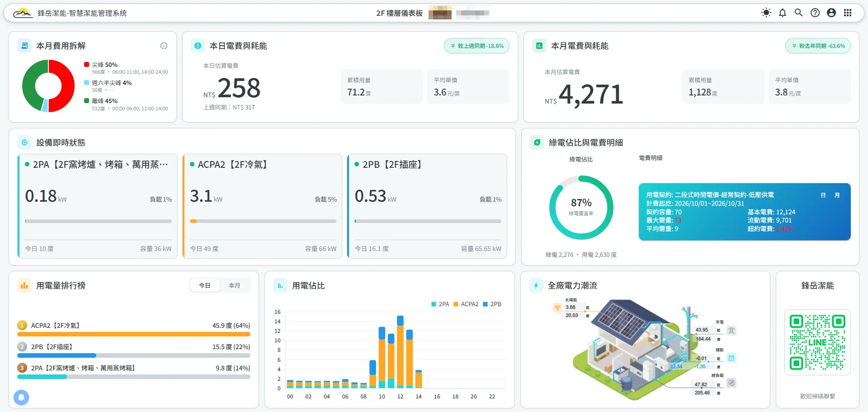Screen dimensions: 868x412
Task: Click info icon on 本月費用拆解 card
Action: [164, 46]
